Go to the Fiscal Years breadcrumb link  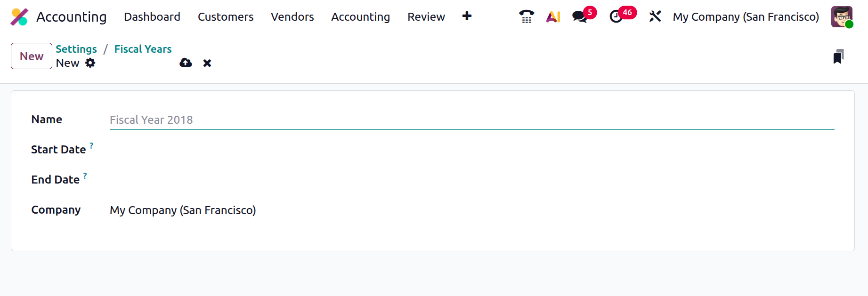coord(143,49)
